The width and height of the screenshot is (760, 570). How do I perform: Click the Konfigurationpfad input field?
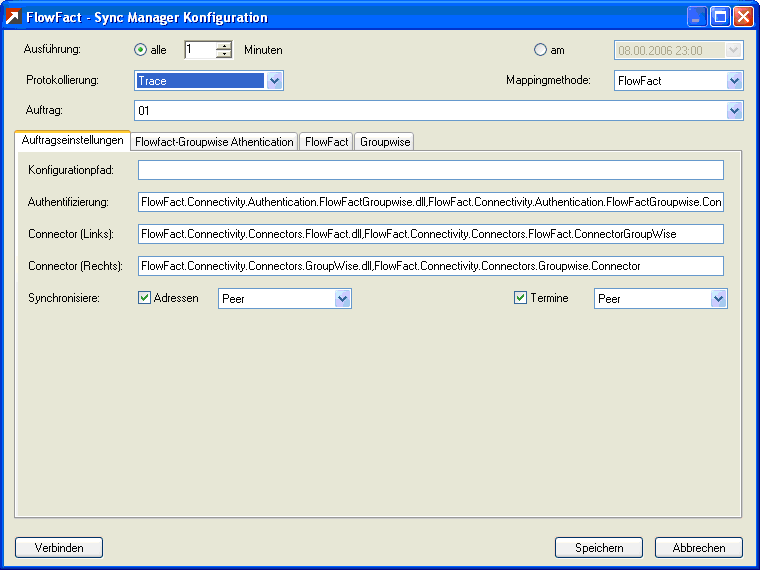(x=430, y=170)
